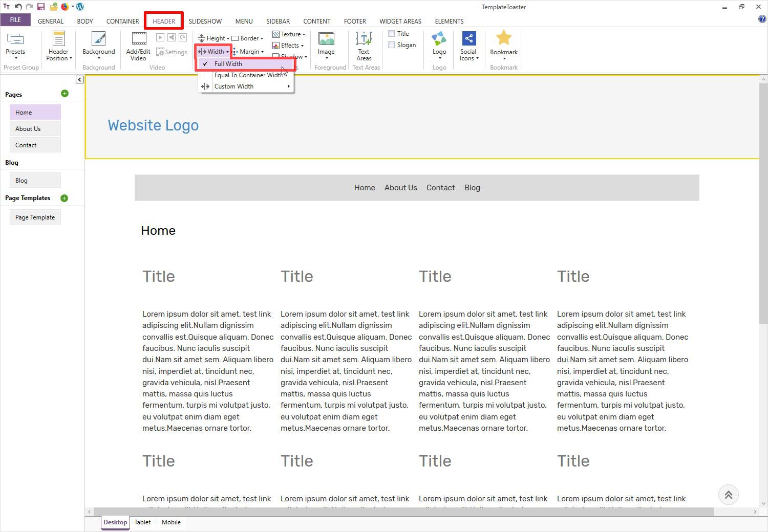The width and height of the screenshot is (768, 532).
Task: Click the Undo arrow icon
Action: pos(18,7)
